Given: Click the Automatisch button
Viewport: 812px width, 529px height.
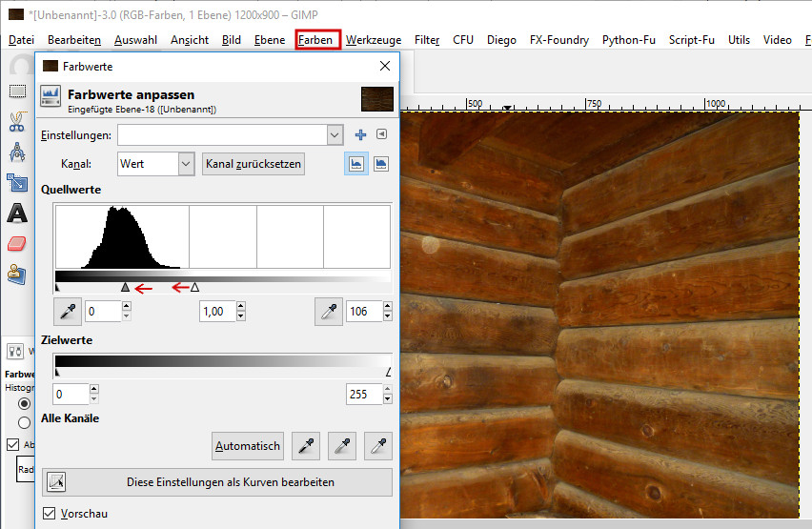Looking at the screenshot, I should tap(248, 445).
